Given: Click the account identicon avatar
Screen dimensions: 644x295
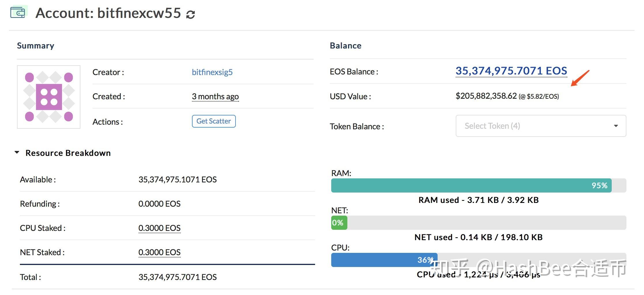Looking at the screenshot, I should tap(49, 97).
